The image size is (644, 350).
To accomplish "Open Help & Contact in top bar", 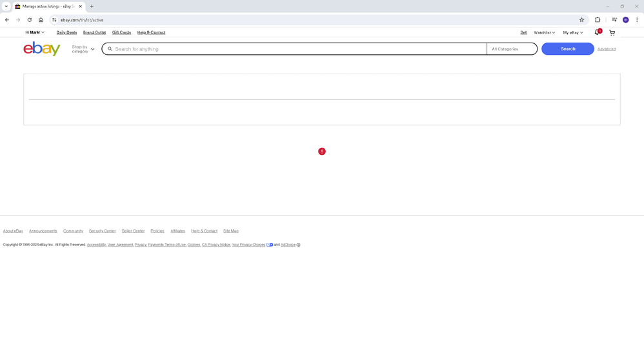I will (x=151, y=32).
